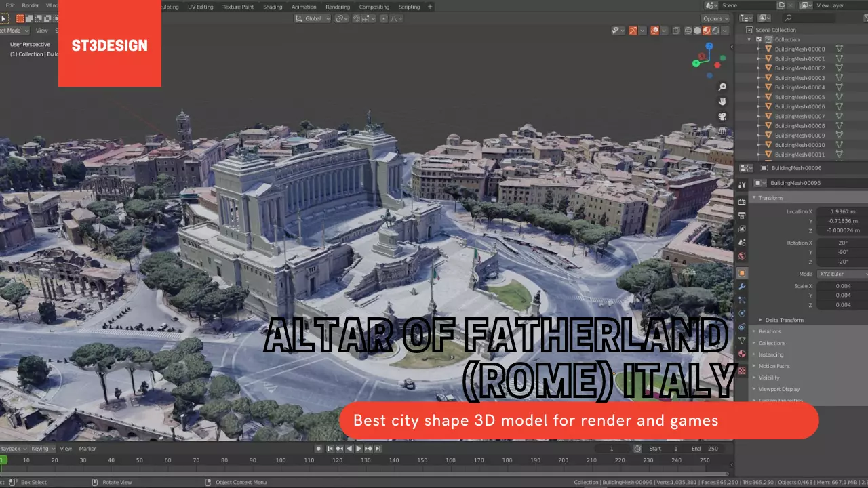The height and width of the screenshot is (488, 868).
Task: Open the Render properties tab icon
Action: click(742, 202)
